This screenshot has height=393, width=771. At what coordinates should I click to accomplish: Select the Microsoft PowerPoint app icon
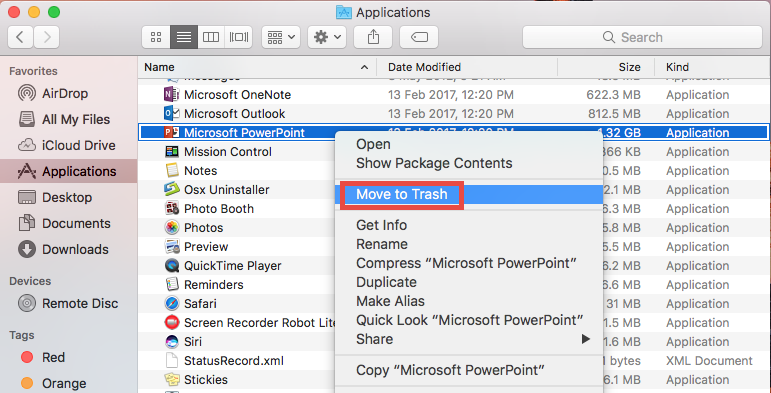(x=172, y=132)
